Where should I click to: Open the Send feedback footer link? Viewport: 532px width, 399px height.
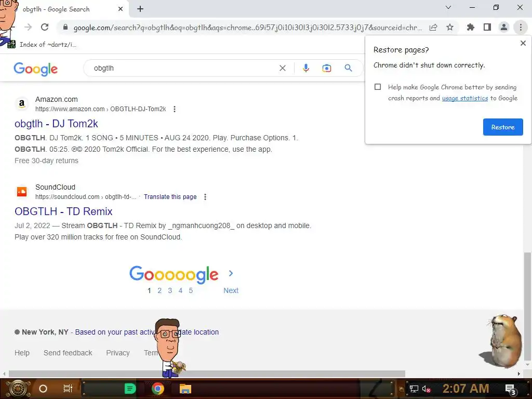[68, 353]
